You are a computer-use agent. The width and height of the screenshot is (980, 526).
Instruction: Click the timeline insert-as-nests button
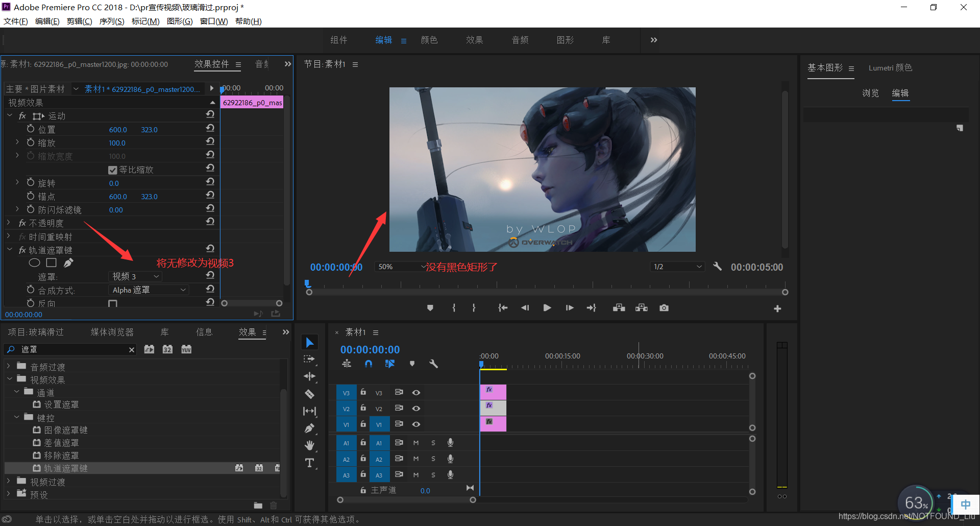point(347,364)
